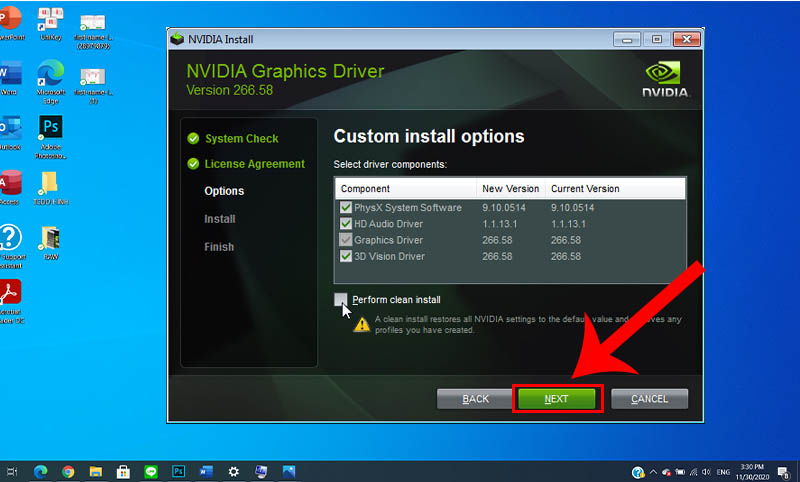Viewport: 800px width, 482px height.
Task: Open the yellow folder above RAW
Action: [x=51, y=188]
